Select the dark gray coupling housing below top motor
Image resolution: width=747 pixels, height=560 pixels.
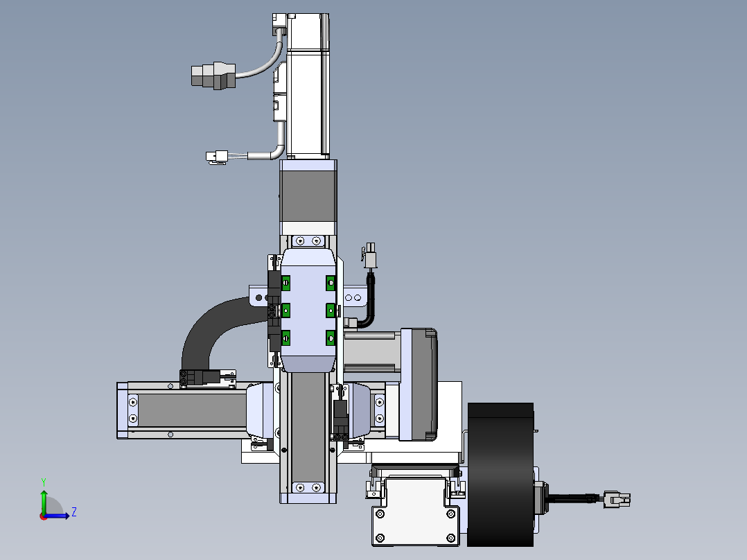tap(308, 196)
